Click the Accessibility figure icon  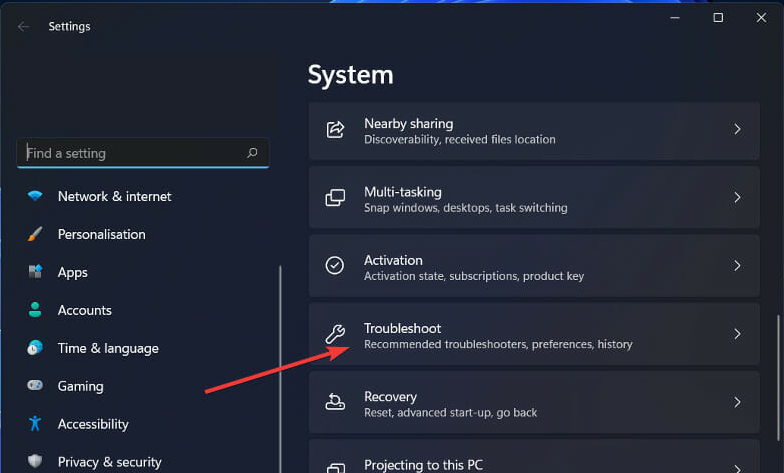tap(35, 424)
